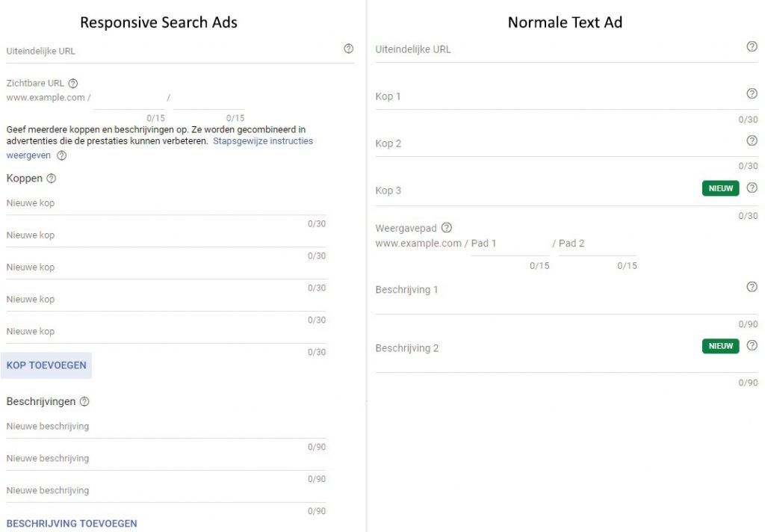Click help icon next to Zichtbare URL
The height and width of the screenshot is (532, 765).
click(73, 84)
